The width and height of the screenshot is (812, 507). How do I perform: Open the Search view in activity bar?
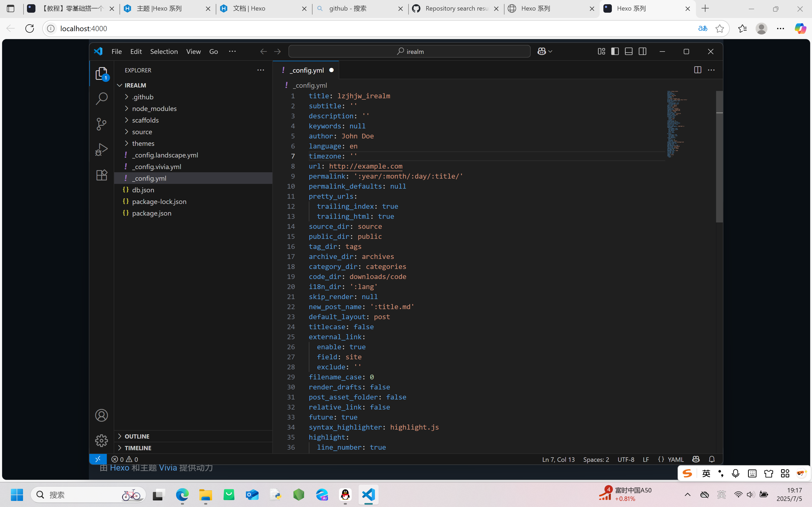(x=101, y=99)
